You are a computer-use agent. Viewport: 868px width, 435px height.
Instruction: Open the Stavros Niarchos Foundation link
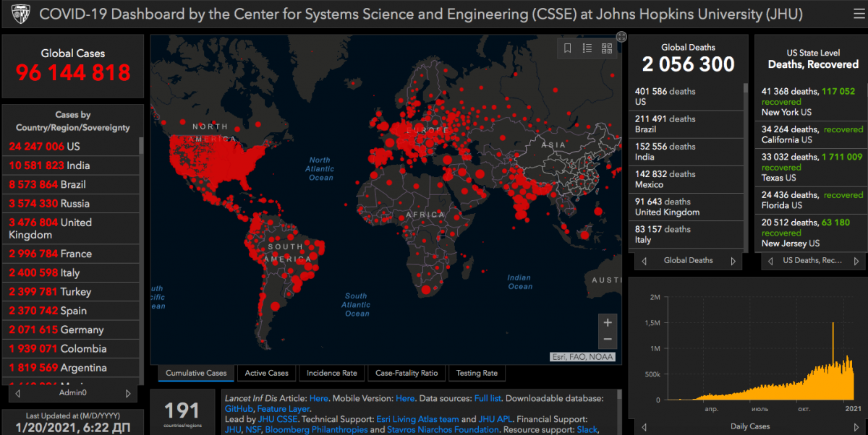coord(441,430)
